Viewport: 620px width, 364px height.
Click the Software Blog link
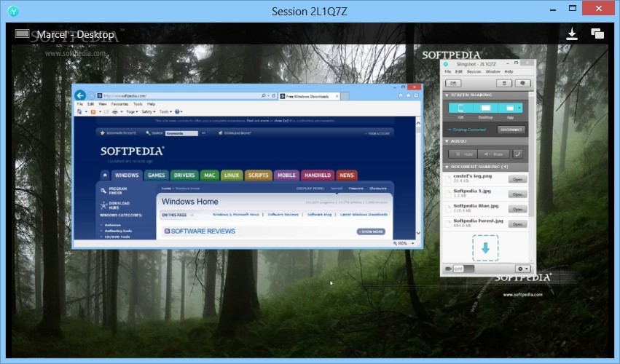coord(319,215)
